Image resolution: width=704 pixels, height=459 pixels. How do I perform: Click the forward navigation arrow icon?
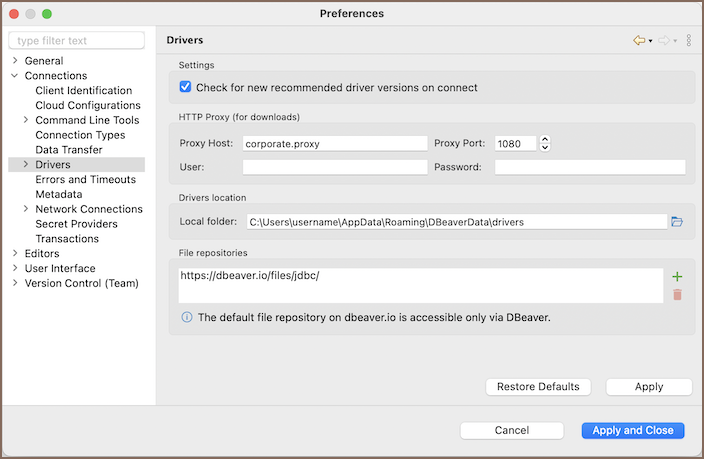click(x=663, y=40)
